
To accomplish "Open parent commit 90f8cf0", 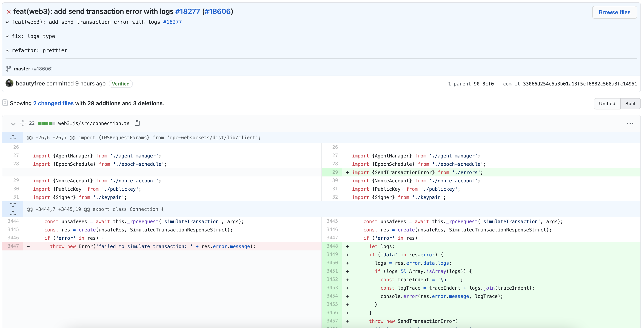I will click(483, 84).
